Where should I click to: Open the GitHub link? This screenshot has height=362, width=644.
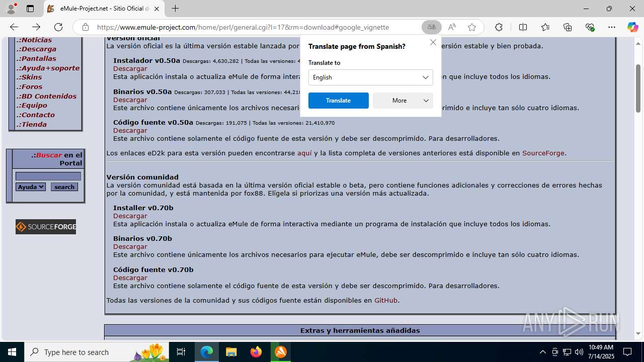click(x=386, y=300)
